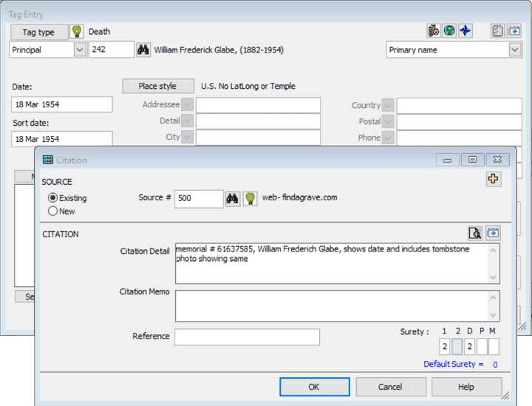Open the Country label dropdown arrow
This screenshot has width=532, height=406.
[x=388, y=106]
